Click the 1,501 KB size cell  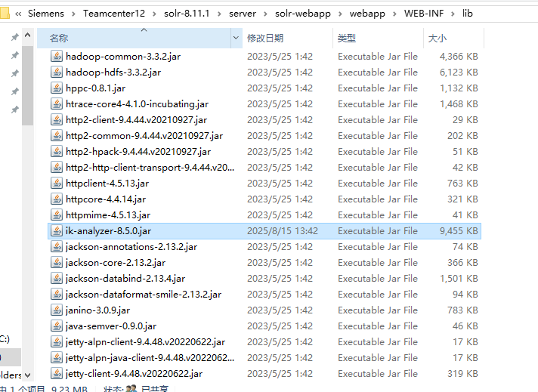pyautogui.click(x=459, y=279)
